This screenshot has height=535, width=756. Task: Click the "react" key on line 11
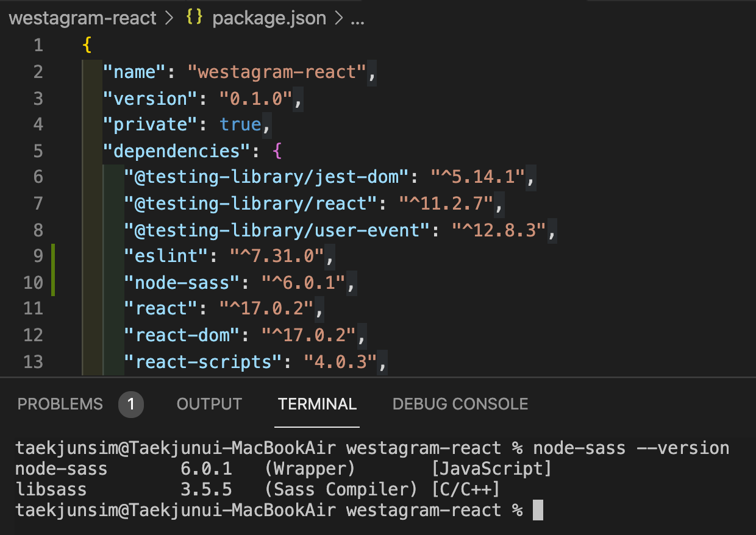[x=160, y=309]
